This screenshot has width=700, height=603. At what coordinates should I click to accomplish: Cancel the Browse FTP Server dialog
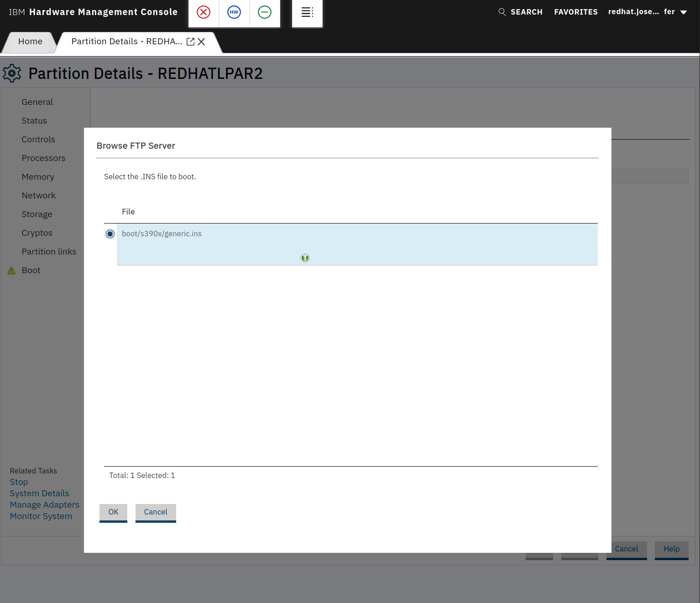click(156, 512)
